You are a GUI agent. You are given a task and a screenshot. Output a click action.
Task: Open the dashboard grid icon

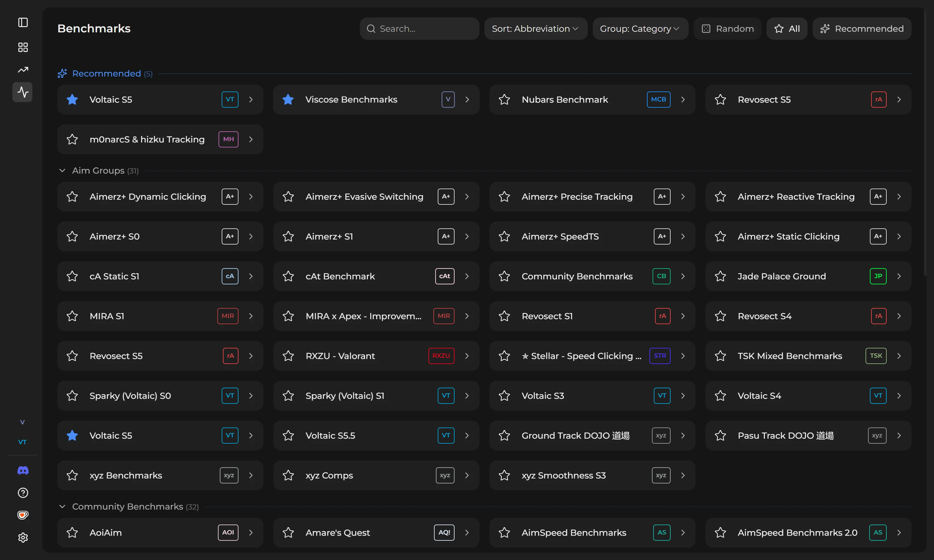[x=23, y=47]
